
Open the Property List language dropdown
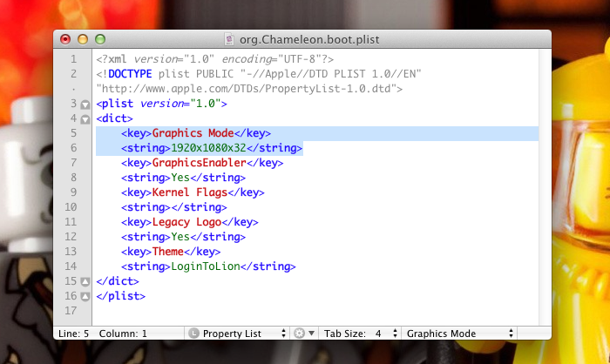tap(238, 334)
